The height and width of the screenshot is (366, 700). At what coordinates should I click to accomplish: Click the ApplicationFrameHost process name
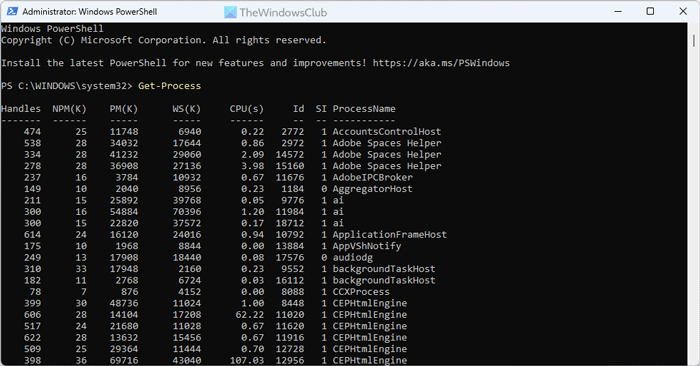[389, 234]
